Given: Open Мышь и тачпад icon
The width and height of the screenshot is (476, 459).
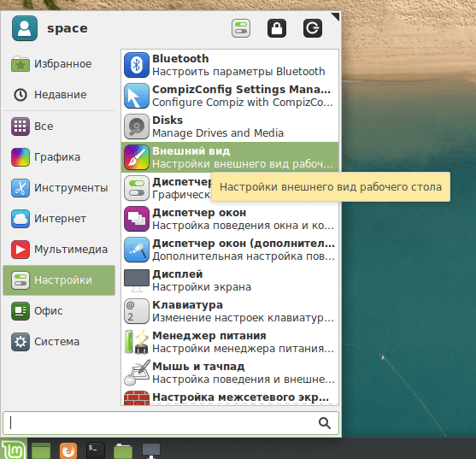Looking at the screenshot, I should 137,373.
